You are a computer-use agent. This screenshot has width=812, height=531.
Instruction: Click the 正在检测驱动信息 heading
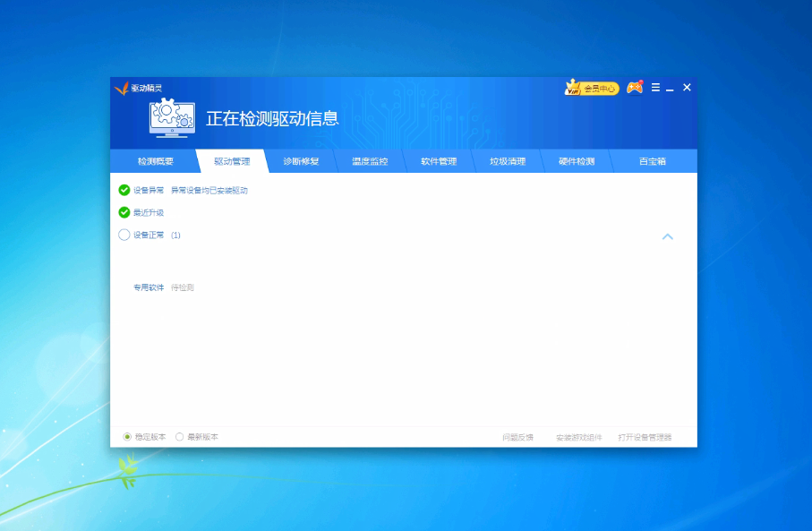[272, 118]
